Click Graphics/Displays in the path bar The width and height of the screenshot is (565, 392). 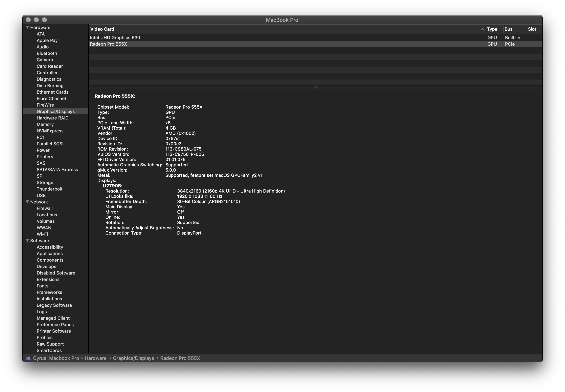point(133,358)
